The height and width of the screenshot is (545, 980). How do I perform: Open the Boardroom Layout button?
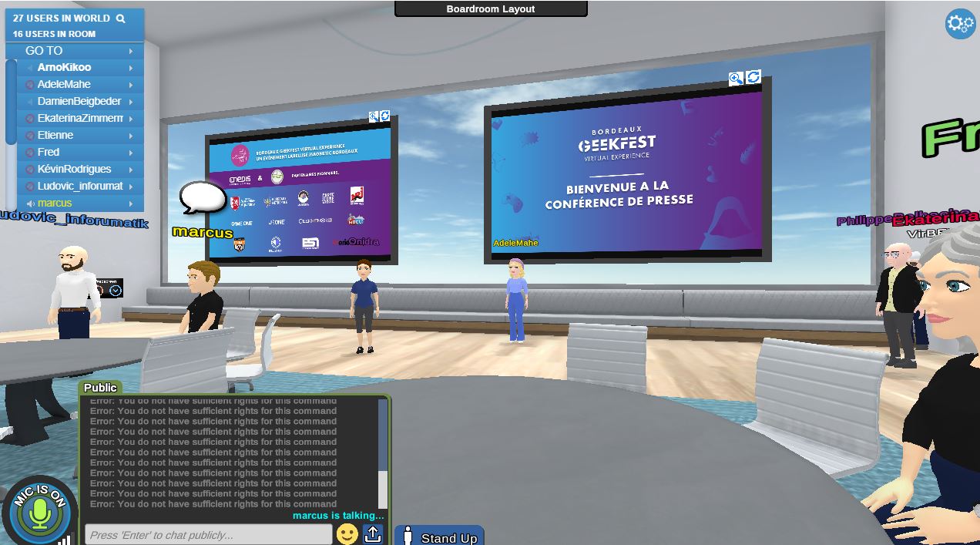click(x=491, y=8)
